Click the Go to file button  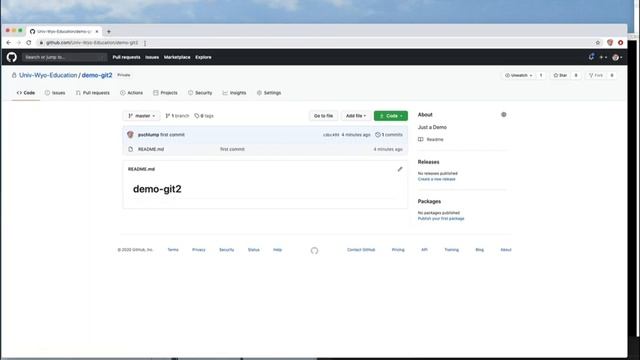tap(323, 116)
